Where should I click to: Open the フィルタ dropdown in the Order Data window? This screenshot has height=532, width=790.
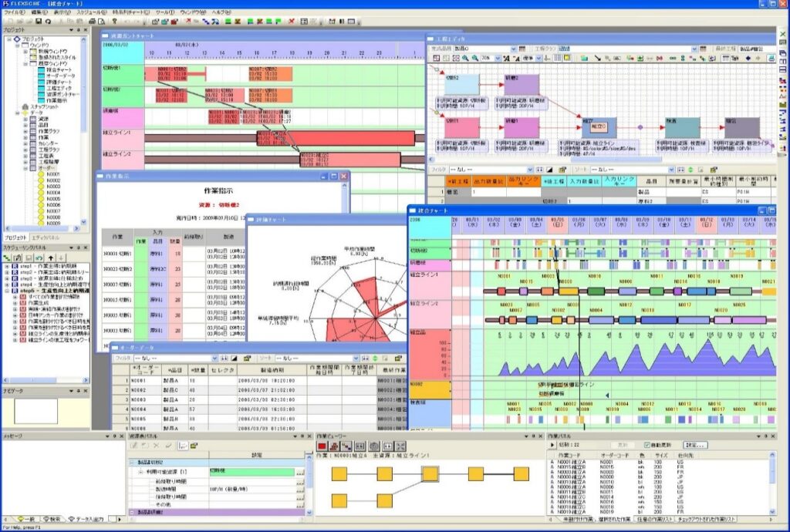(215, 359)
